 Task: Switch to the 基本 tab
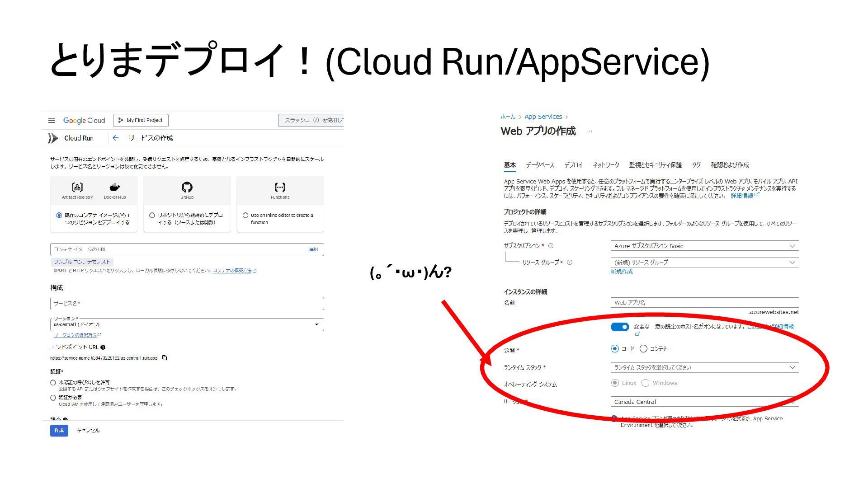(x=510, y=165)
